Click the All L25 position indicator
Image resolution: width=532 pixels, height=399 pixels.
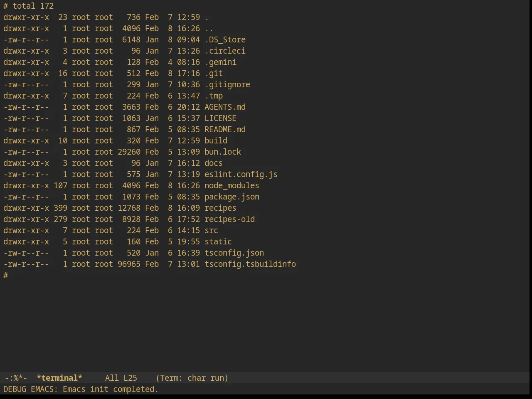click(x=121, y=378)
